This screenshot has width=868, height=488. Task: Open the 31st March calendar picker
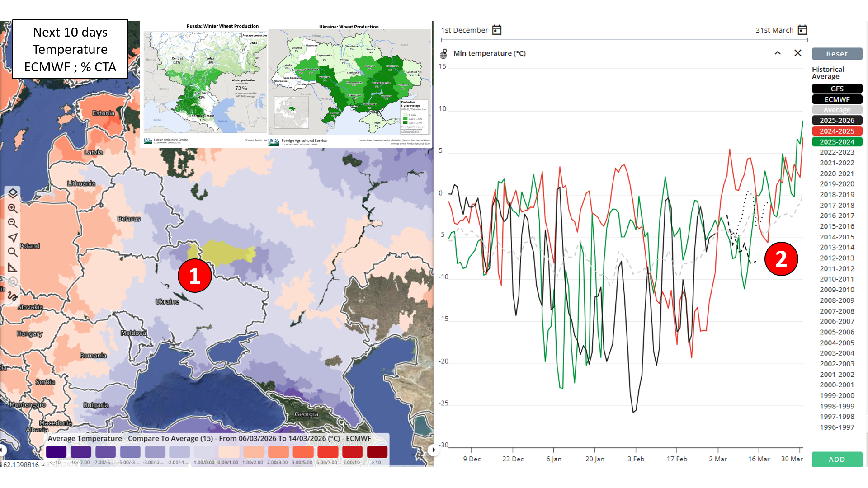tap(802, 30)
